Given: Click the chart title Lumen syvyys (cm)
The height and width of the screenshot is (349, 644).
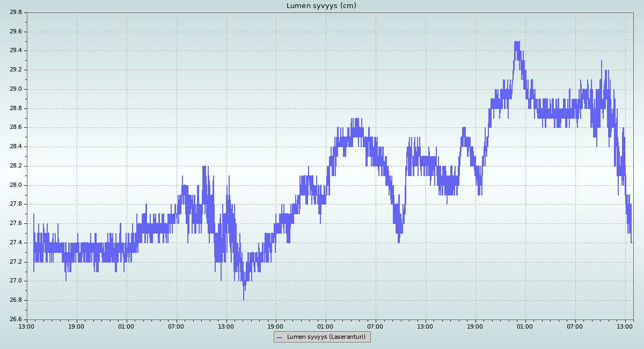Looking at the screenshot, I should 321,6.
